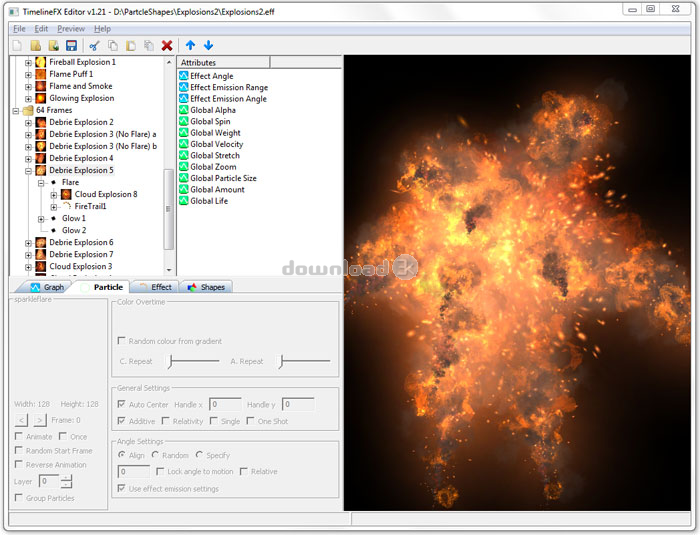Viewport: 700px width, 535px height.
Task: Toggle the Additive checkbox
Action: (x=121, y=421)
